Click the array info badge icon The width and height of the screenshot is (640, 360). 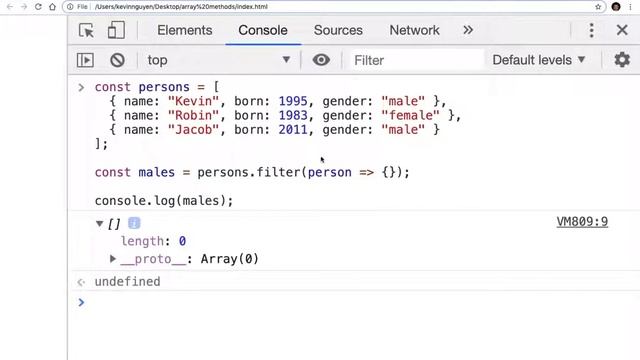point(134,223)
